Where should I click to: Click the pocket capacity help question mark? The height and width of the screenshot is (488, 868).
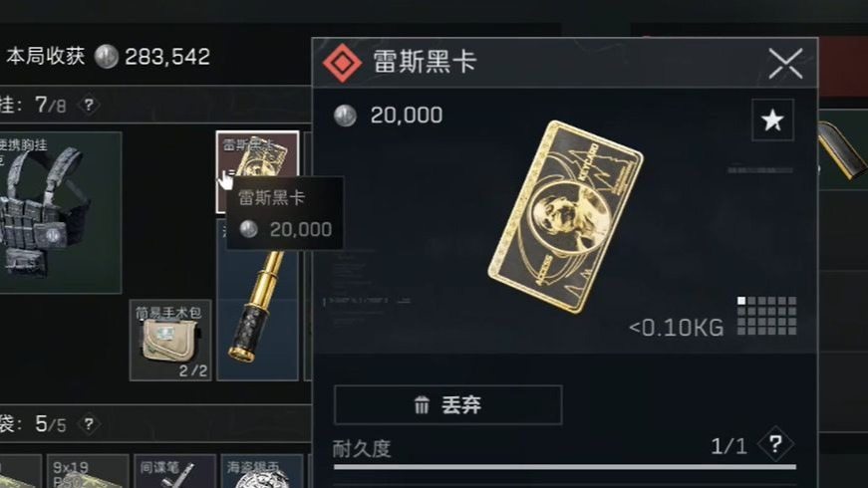[89, 424]
